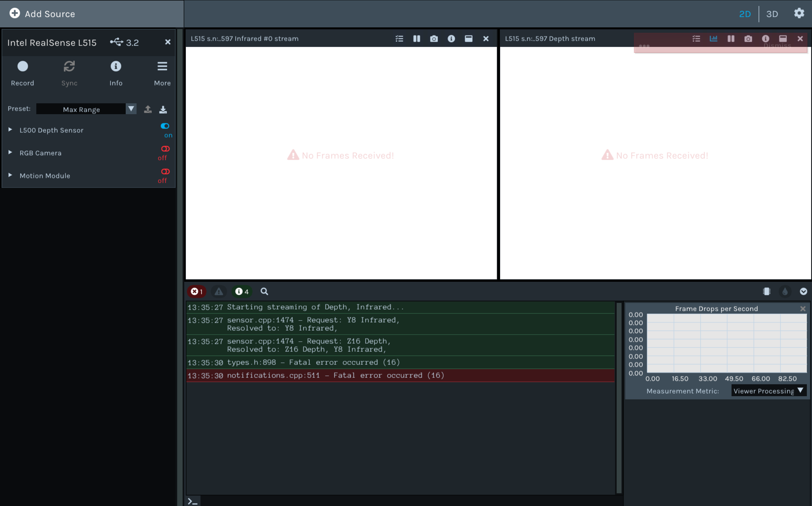This screenshot has width=812, height=506.
Task: Open stream controls list on Infrared stream
Action: [x=399, y=39]
